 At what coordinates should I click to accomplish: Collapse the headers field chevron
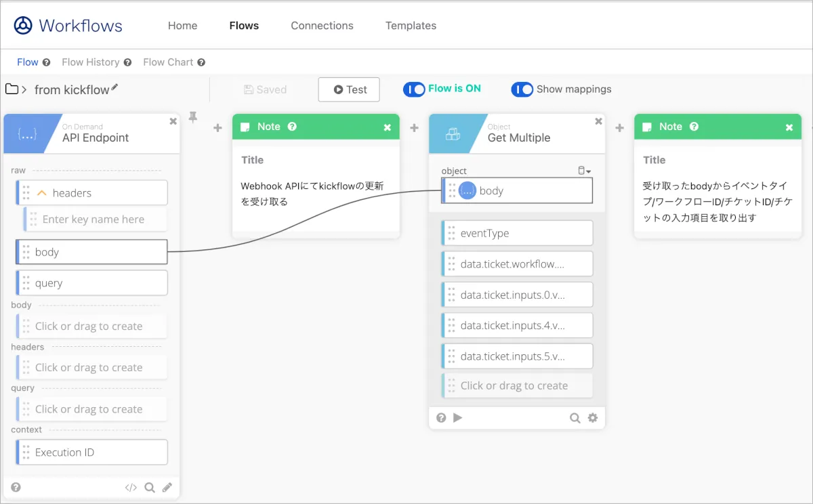click(x=41, y=193)
